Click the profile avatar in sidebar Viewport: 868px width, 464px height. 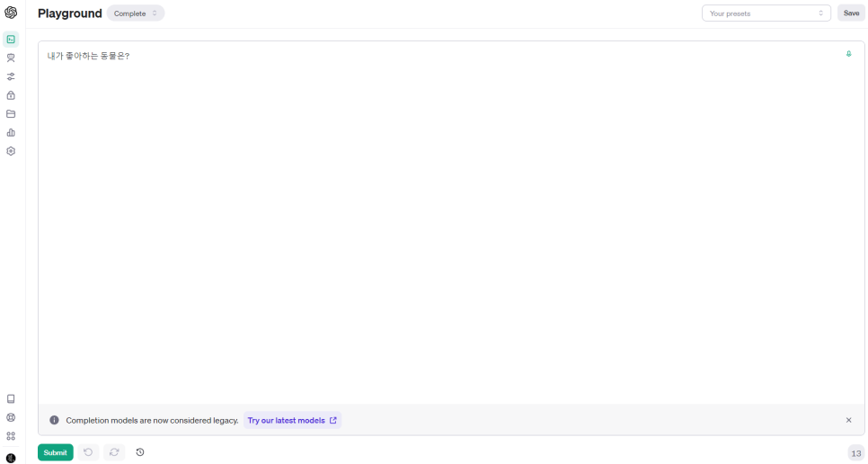click(11, 458)
